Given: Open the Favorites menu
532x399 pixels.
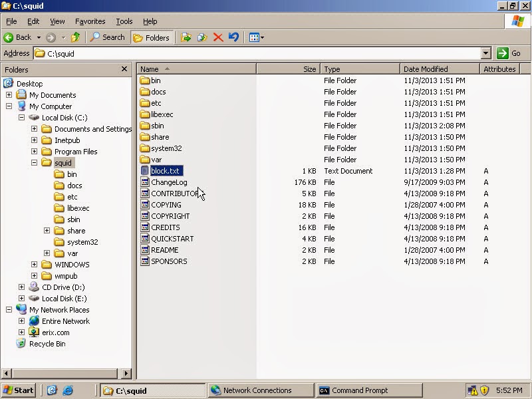Looking at the screenshot, I should pyautogui.click(x=90, y=21).
